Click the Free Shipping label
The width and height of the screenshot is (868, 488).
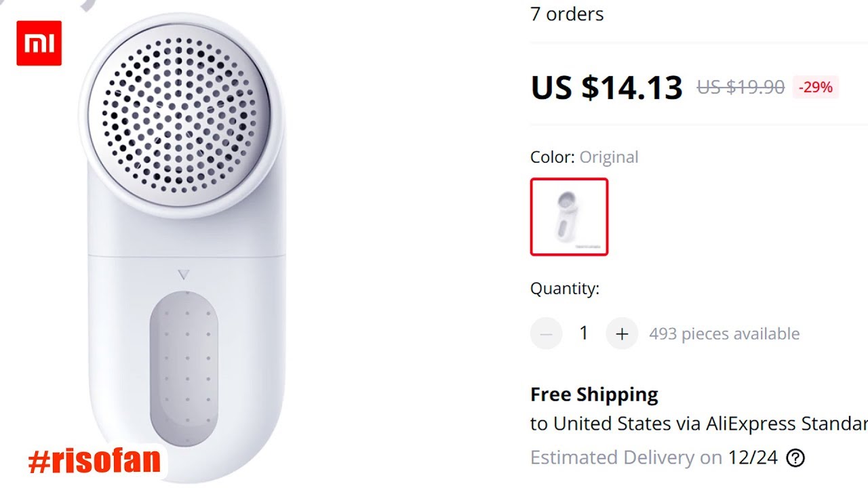click(x=594, y=394)
